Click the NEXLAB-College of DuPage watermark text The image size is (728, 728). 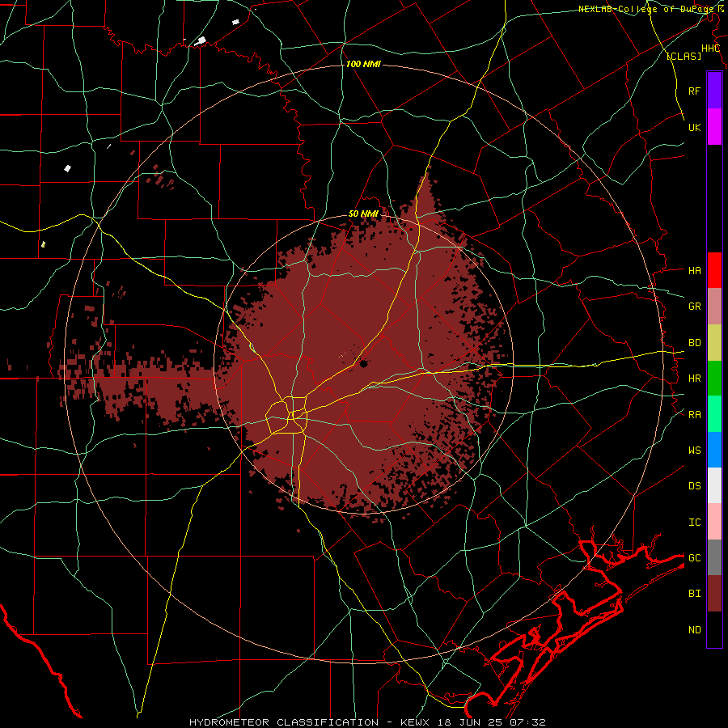[645, 9]
